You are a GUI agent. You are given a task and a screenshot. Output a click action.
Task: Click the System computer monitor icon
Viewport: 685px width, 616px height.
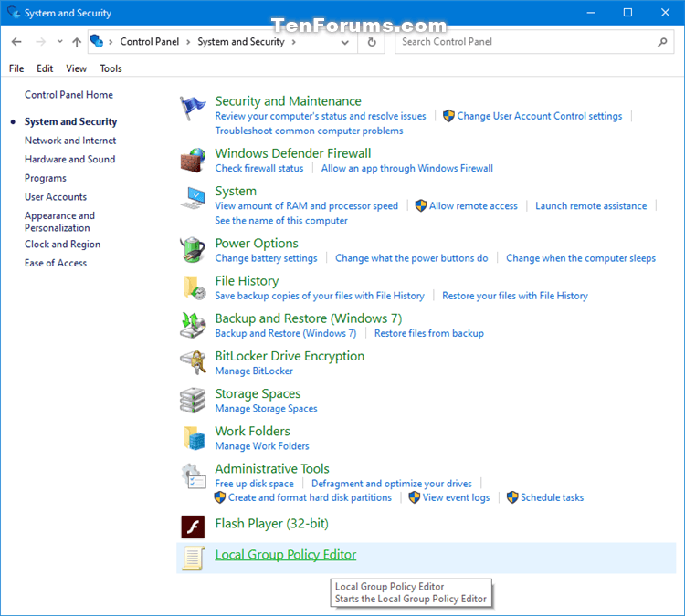coord(193,198)
